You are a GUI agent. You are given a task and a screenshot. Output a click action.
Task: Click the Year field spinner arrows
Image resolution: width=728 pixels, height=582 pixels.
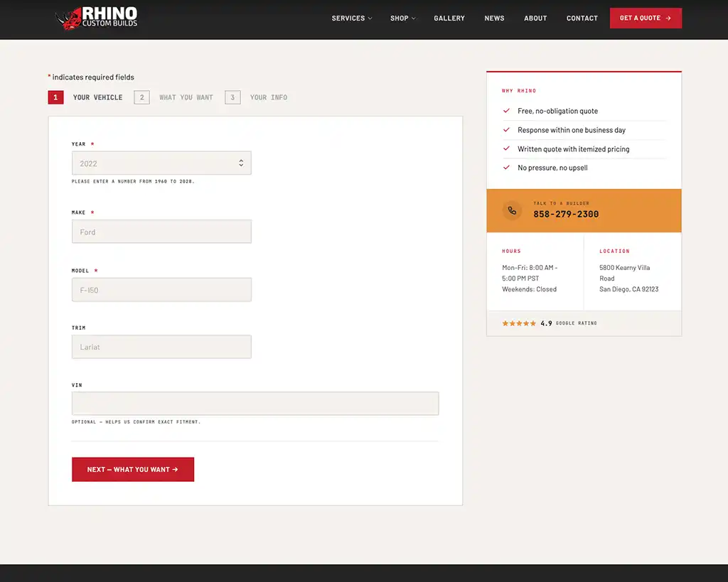coord(241,163)
